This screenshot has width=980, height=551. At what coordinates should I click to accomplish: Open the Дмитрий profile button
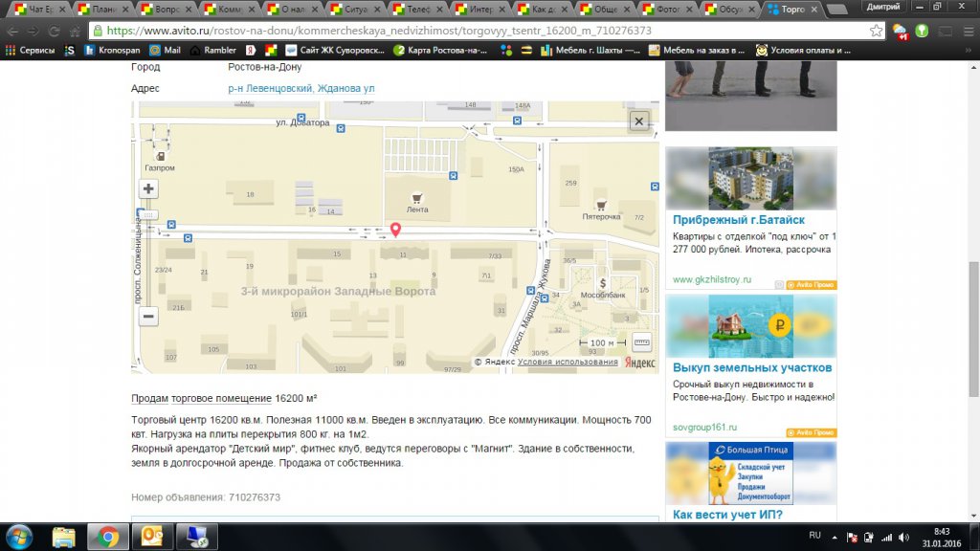tap(883, 7)
